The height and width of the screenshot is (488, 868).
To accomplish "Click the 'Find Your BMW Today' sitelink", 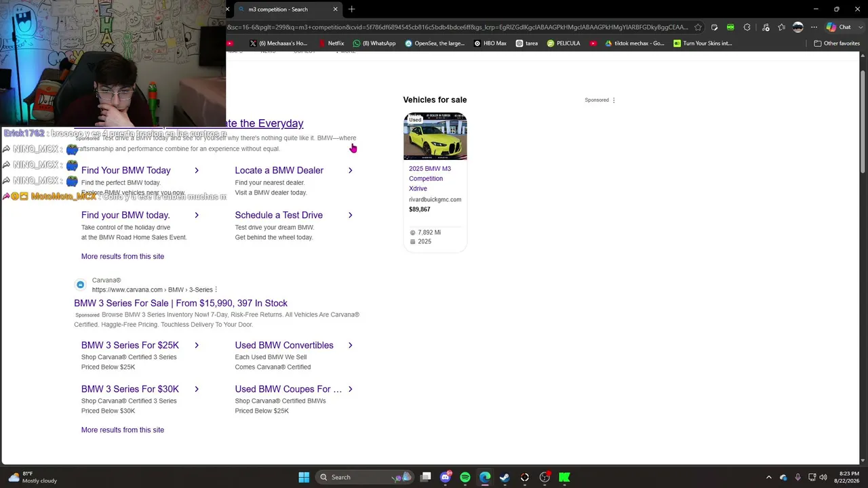I will (126, 170).
